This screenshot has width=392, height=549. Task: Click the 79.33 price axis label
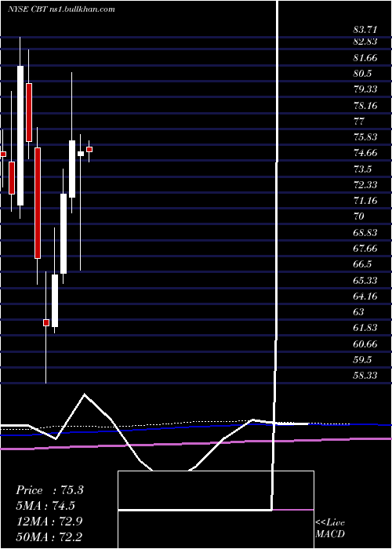(365, 89)
